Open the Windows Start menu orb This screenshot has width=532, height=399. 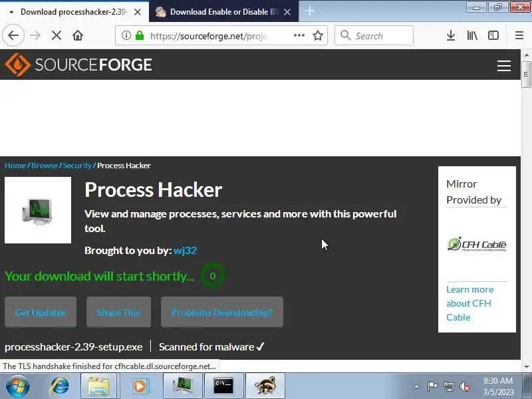17,386
